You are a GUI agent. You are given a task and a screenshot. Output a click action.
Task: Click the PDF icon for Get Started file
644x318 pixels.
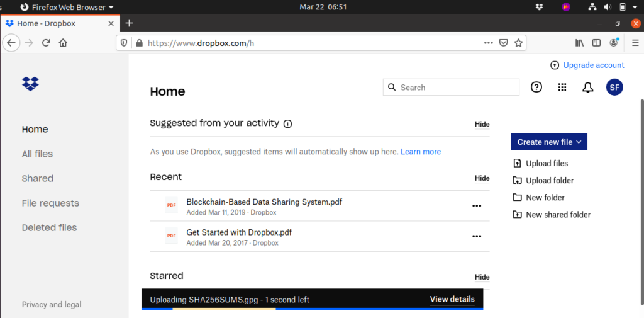pyautogui.click(x=171, y=236)
